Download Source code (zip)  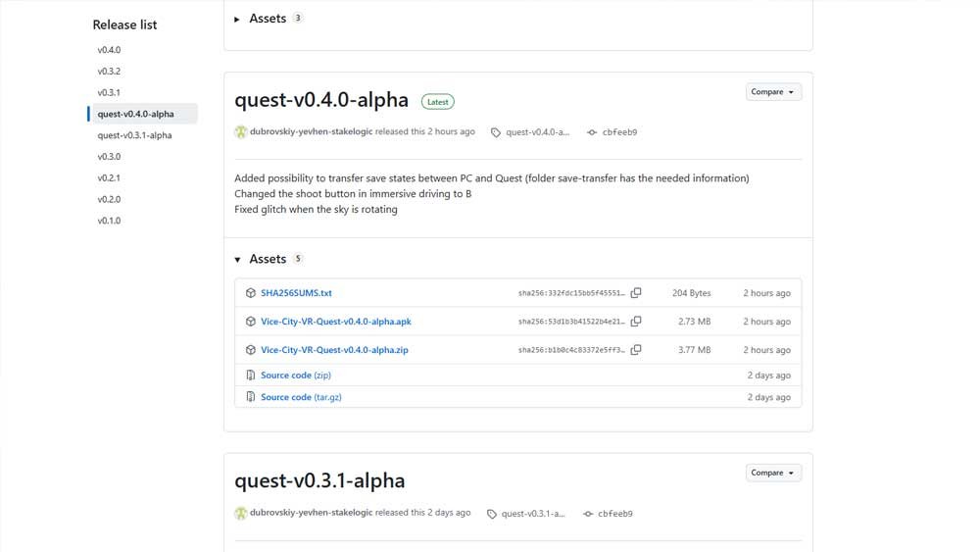296,376
